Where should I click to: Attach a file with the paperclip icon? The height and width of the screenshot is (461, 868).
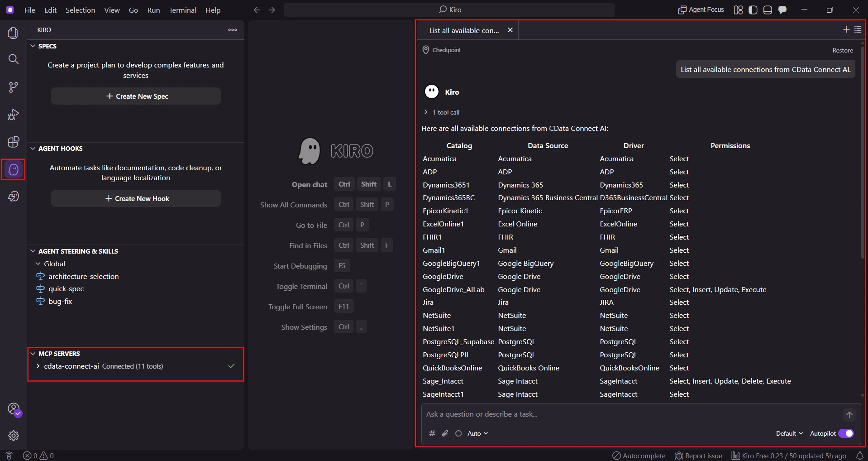click(445, 433)
